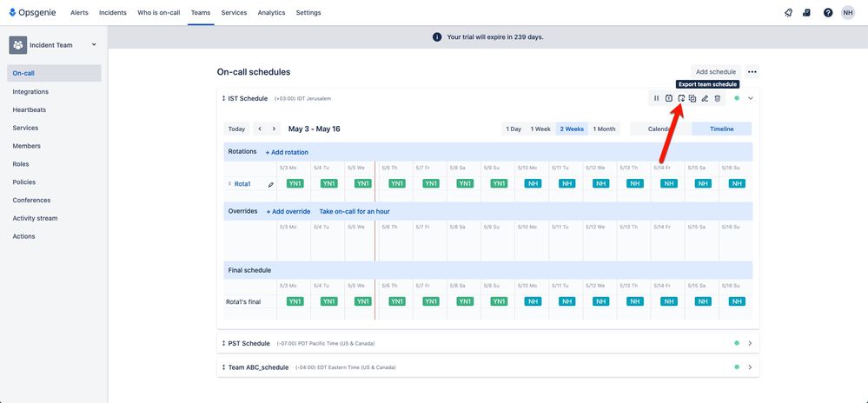Open Analytics in top navigation
The width and height of the screenshot is (868, 403).
[x=271, y=13]
